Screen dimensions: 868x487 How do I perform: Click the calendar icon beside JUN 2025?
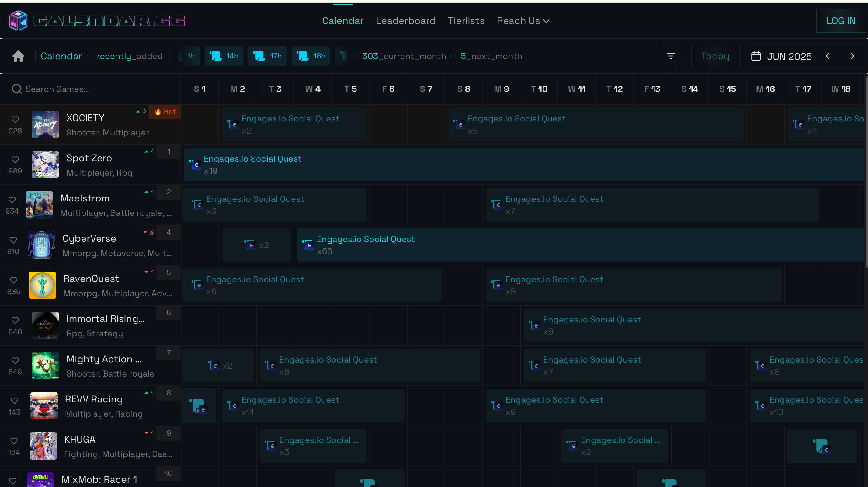[756, 56]
